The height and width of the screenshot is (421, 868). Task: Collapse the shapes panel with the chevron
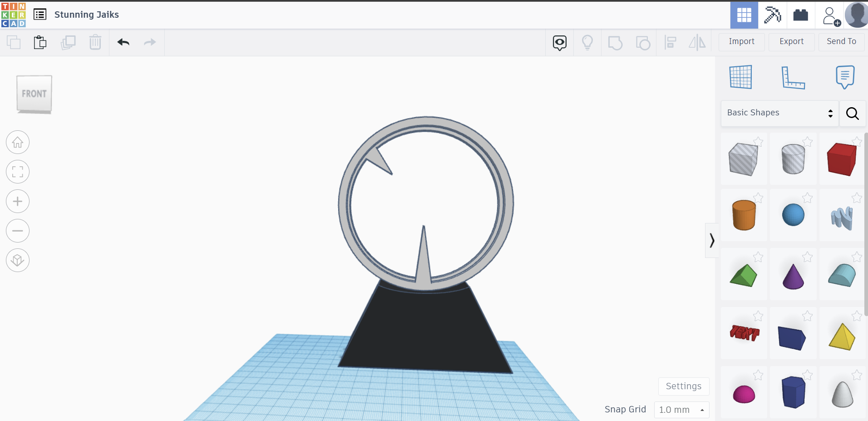click(711, 240)
